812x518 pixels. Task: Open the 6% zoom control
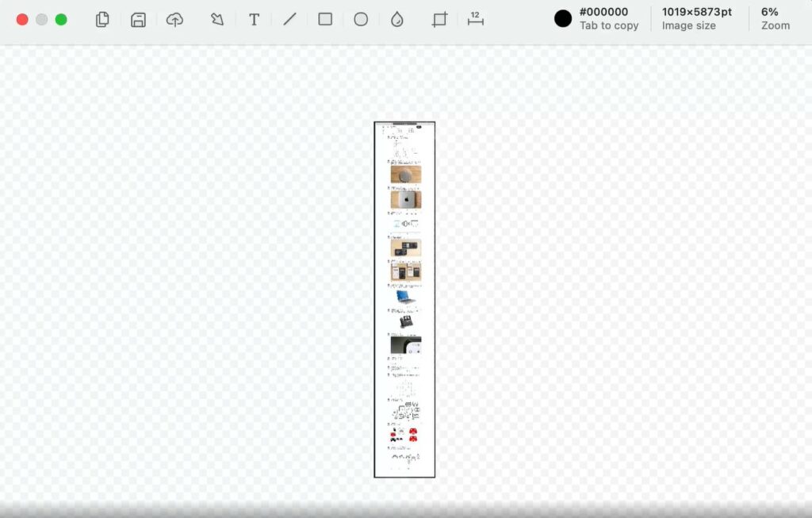(775, 18)
